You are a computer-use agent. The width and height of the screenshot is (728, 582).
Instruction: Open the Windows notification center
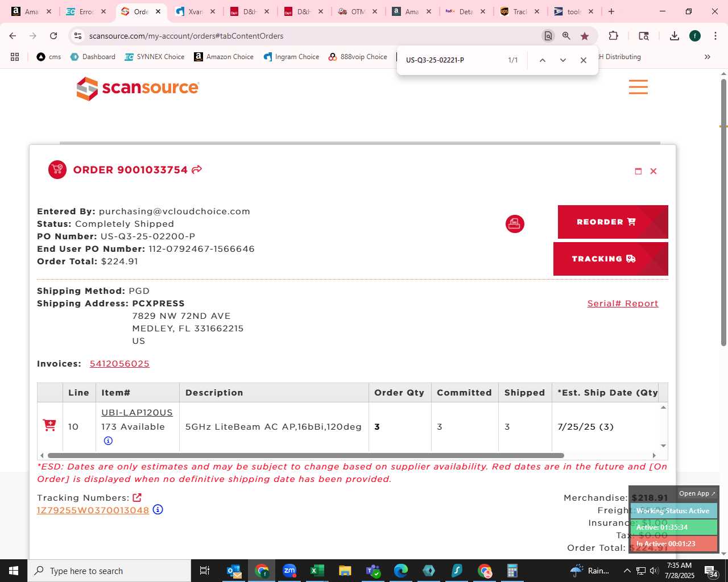pyautogui.click(x=711, y=571)
